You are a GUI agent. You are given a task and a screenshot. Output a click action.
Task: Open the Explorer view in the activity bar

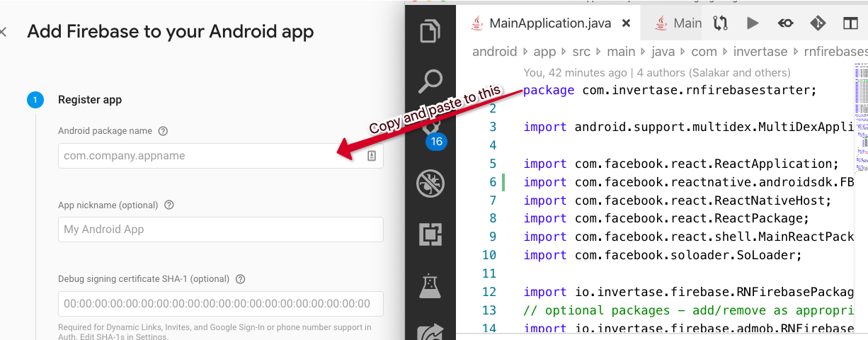[x=430, y=32]
